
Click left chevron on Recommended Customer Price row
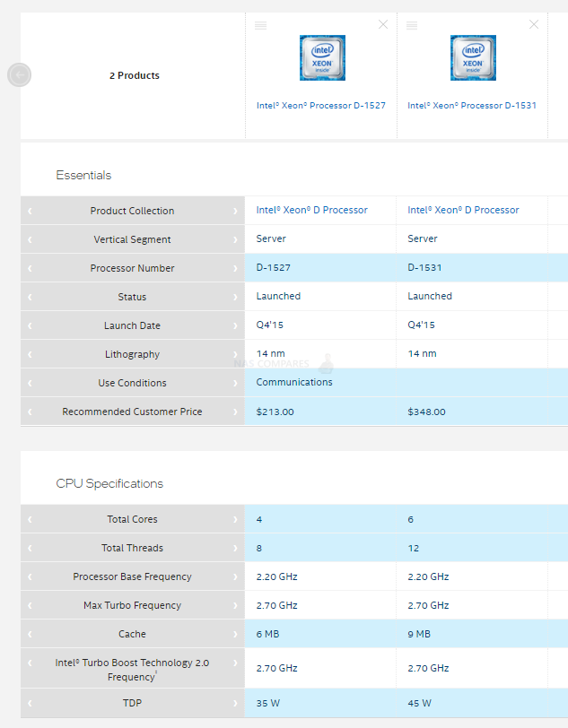pyautogui.click(x=30, y=412)
